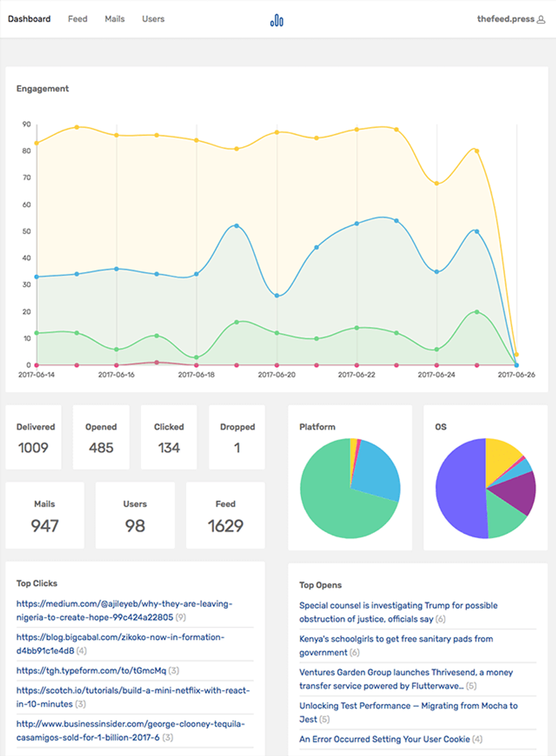Go to the Feed page
Screen dimensions: 556x756
point(78,19)
